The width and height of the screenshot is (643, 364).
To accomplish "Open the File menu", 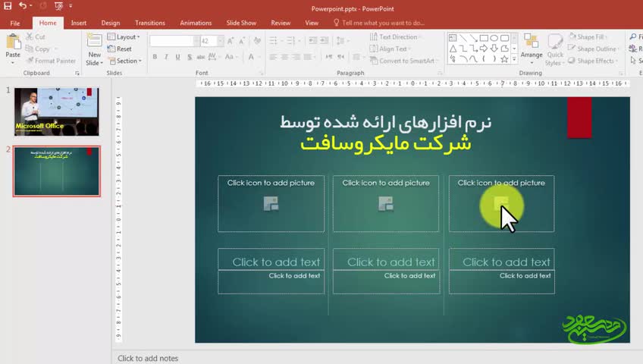I will coord(15,23).
